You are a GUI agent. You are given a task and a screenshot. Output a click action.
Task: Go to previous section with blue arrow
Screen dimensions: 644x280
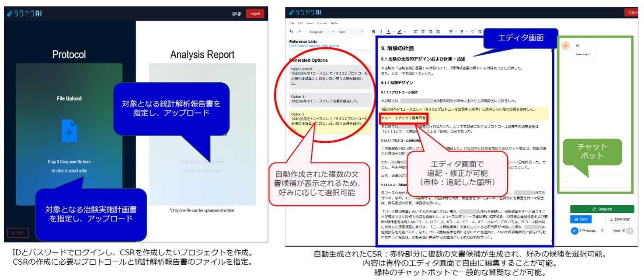tap(575, 231)
